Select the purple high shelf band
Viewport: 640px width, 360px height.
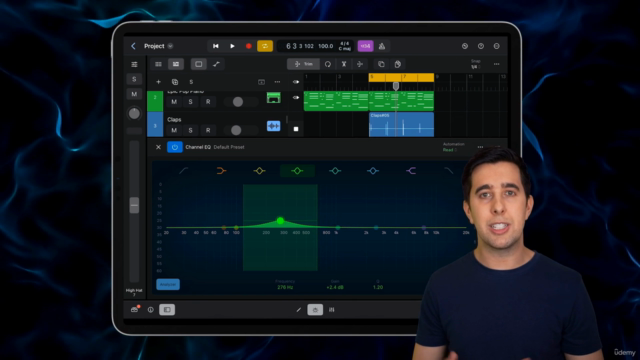click(x=411, y=171)
